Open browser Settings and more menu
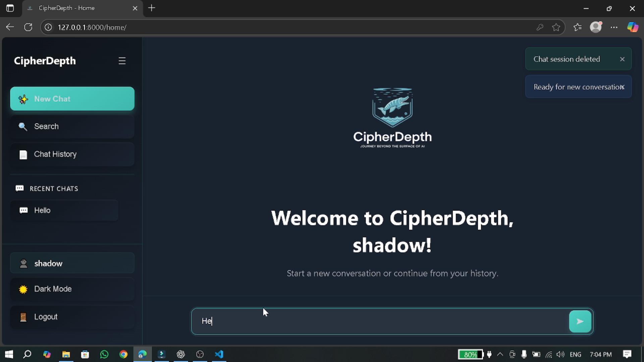Viewport: 644px width, 362px height. pyautogui.click(x=614, y=27)
